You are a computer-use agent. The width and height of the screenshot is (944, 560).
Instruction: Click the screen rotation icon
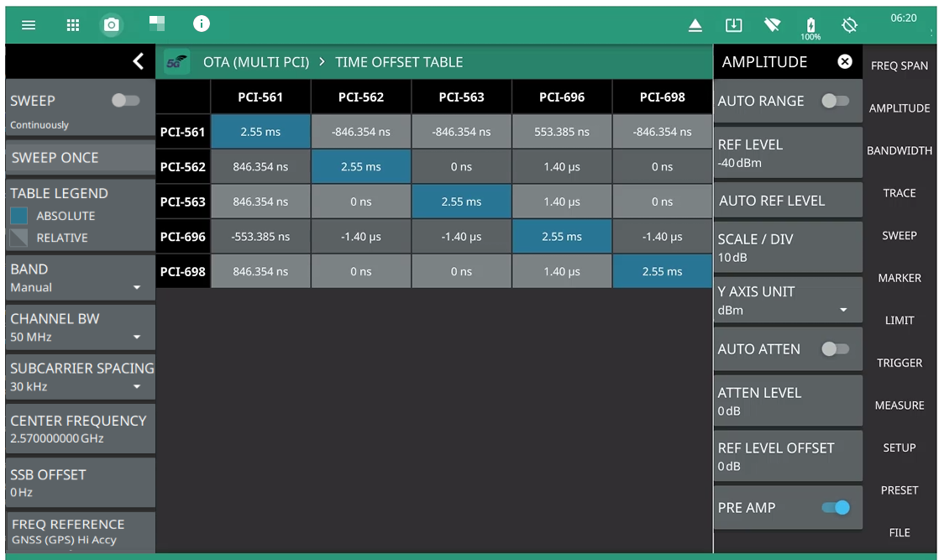click(x=849, y=25)
